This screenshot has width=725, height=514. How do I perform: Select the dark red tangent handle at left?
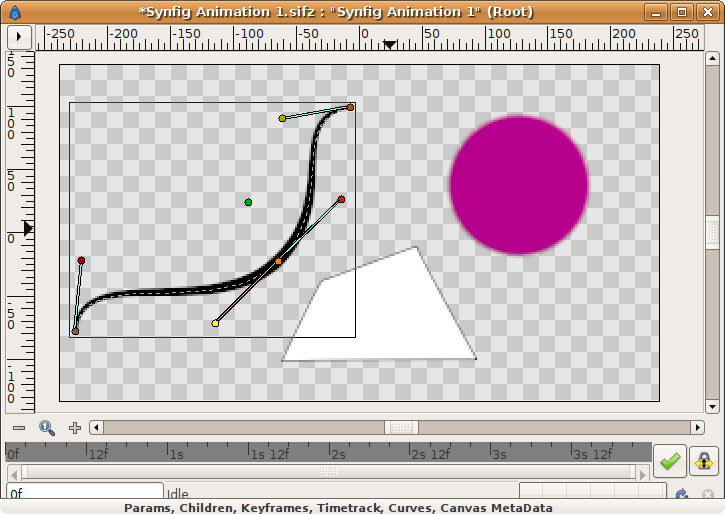pyautogui.click(x=81, y=260)
